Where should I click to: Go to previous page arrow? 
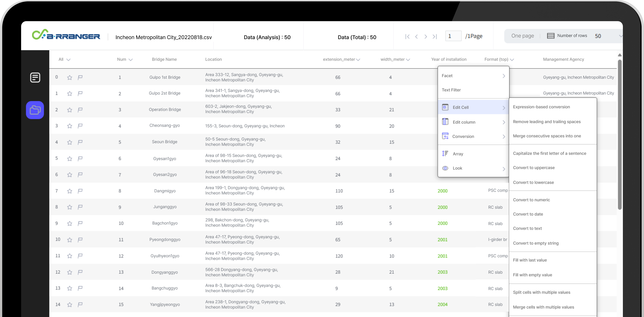point(416,36)
